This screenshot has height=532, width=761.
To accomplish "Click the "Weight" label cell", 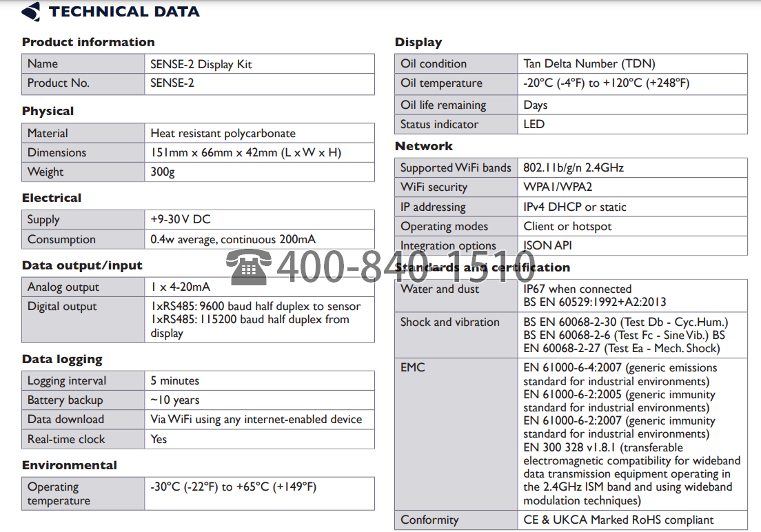I will tap(83, 172).
